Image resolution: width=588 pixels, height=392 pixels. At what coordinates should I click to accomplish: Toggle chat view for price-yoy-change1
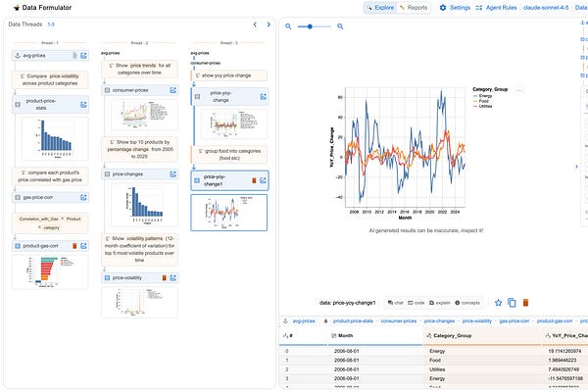[x=396, y=303]
